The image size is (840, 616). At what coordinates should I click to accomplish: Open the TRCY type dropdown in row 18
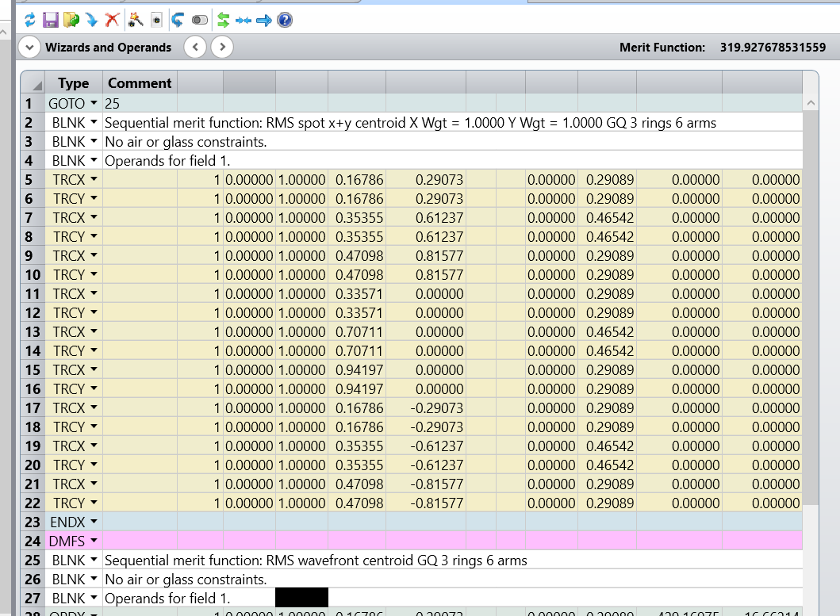[94, 427]
